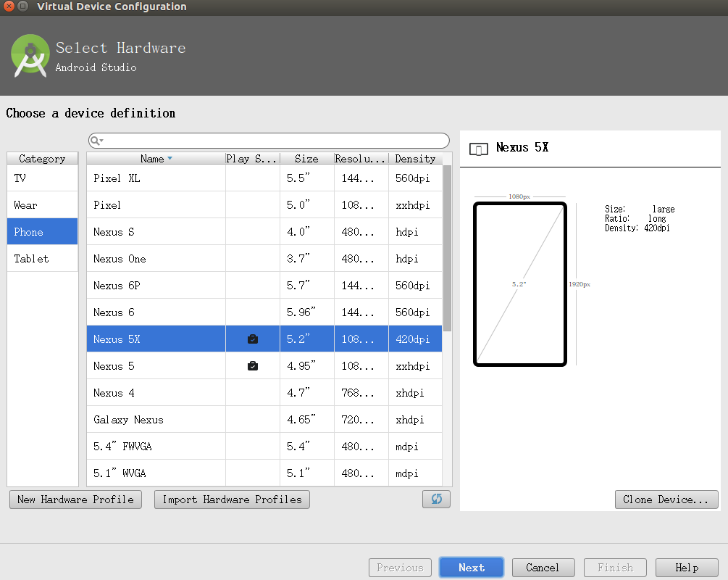Click device icon beside Nexus 5X title
The width and height of the screenshot is (728, 580).
(479, 149)
